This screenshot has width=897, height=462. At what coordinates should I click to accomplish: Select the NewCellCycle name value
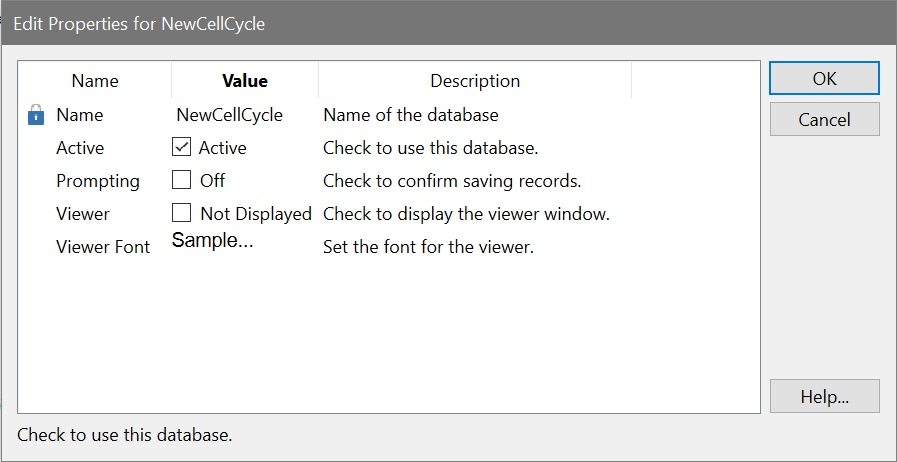click(229, 115)
